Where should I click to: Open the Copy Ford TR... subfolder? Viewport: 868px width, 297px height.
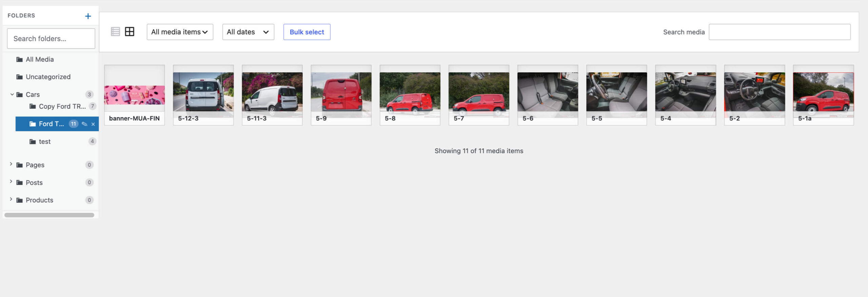(62, 107)
